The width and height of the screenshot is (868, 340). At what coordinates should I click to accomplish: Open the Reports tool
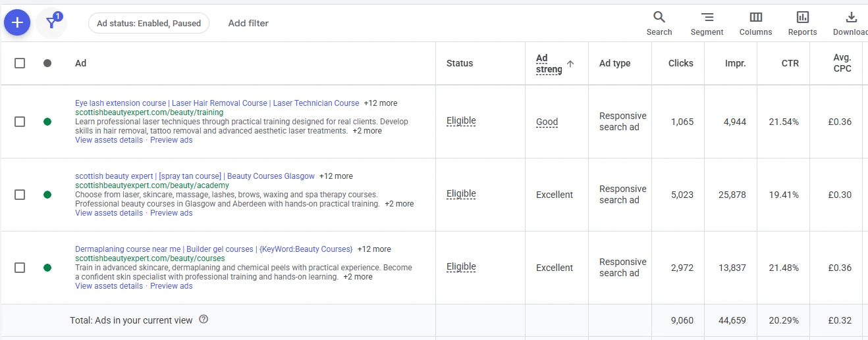point(802,23)
